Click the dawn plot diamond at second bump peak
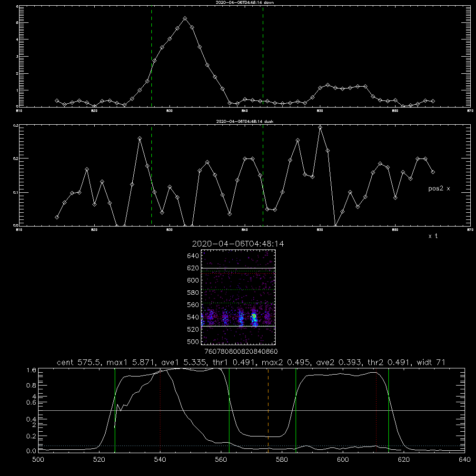The width and height of the screenshot is (476, 476). 327,85
